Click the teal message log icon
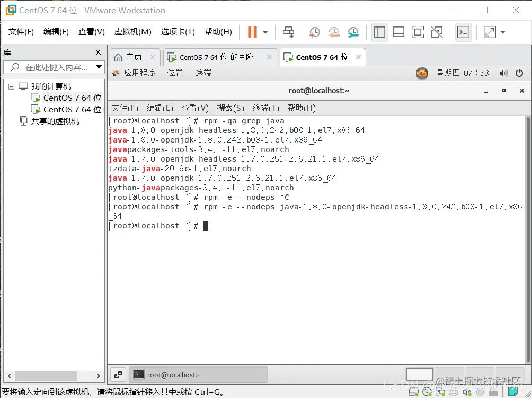532x398 pixels. tap(513, 392)
